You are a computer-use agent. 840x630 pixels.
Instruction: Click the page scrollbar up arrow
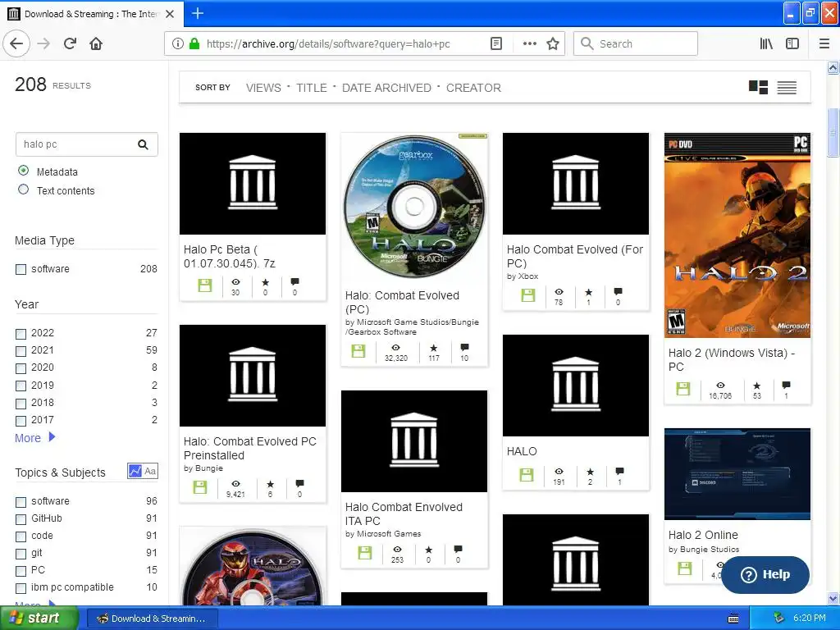tap(833, 67)
